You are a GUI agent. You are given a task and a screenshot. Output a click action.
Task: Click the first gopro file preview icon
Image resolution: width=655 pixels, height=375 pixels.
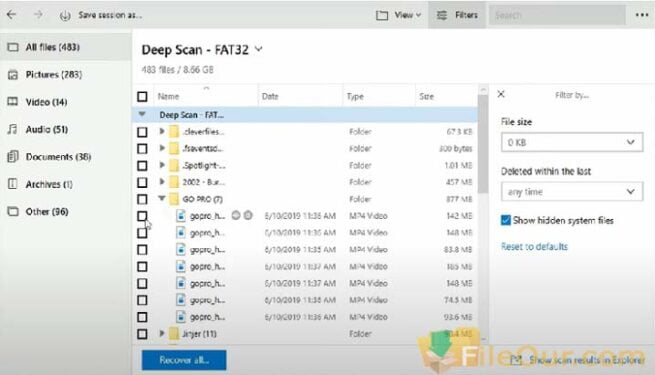point(181,216)
